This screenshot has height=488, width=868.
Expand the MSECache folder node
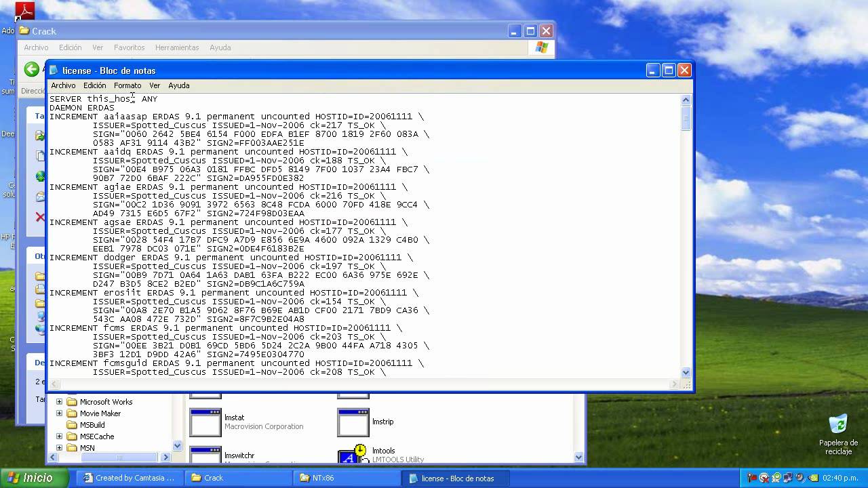59,436
